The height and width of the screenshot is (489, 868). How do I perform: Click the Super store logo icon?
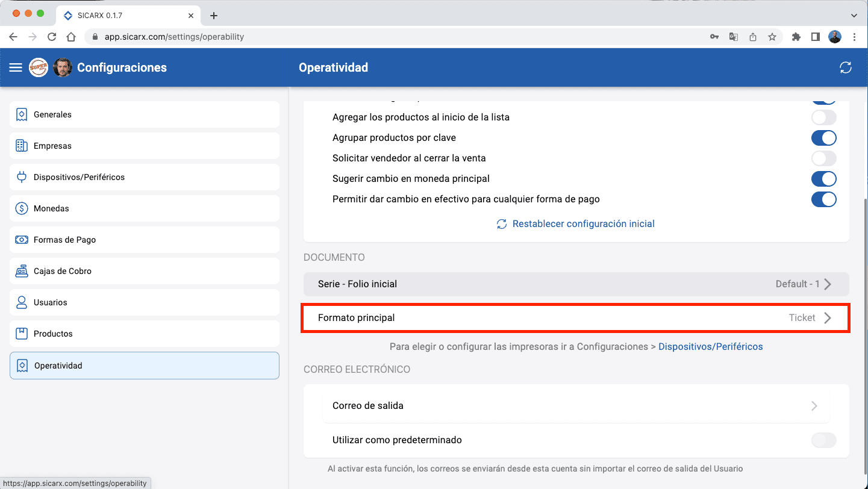[x=39, y=67]
